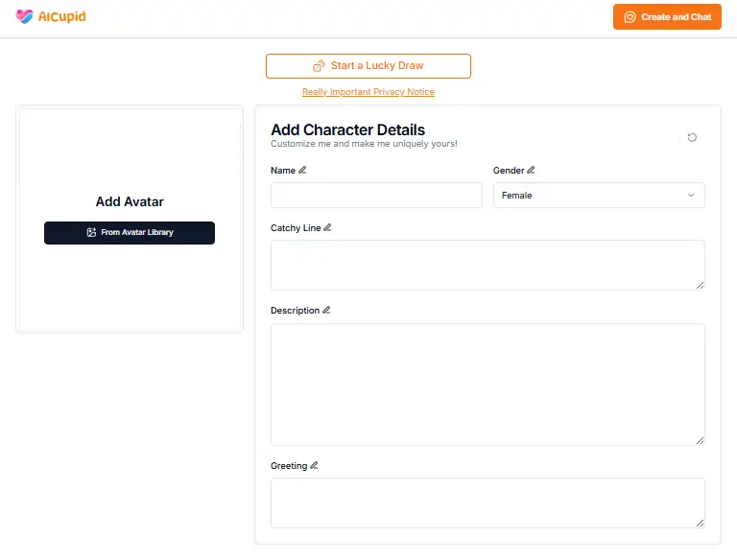The height and width of the screenshot is (560, 737).
Task: Click the Gender label
Action: [x=509, y=171]
